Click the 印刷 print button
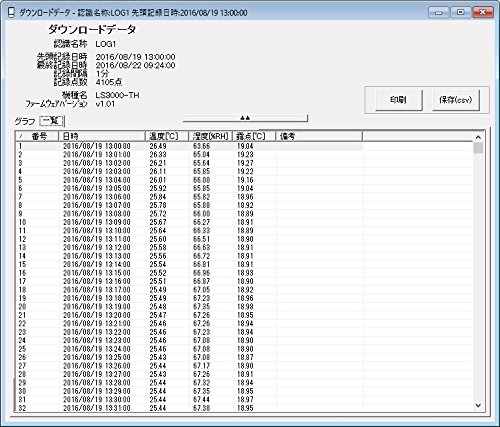This screenshot has width=500, height=427. pos(399,100)
